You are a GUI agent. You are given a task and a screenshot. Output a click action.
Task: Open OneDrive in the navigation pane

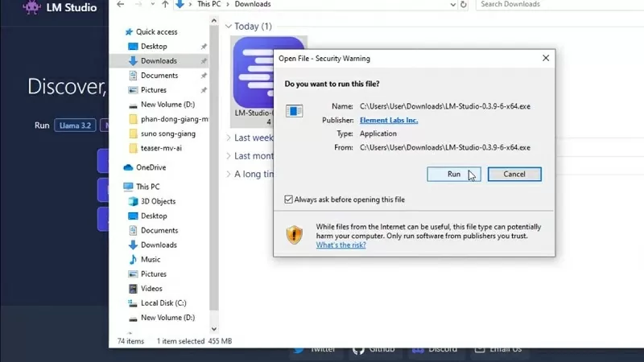click(151, 167)
